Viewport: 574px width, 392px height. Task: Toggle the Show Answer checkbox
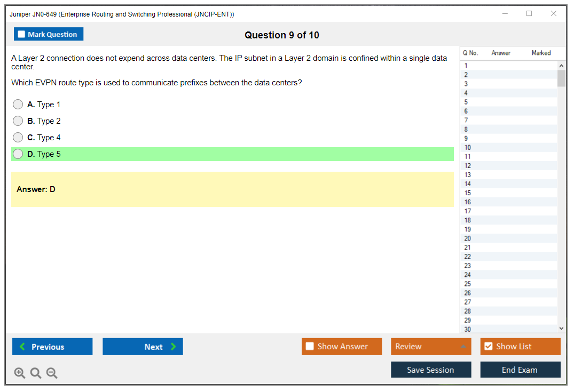[x=310, y=347]
